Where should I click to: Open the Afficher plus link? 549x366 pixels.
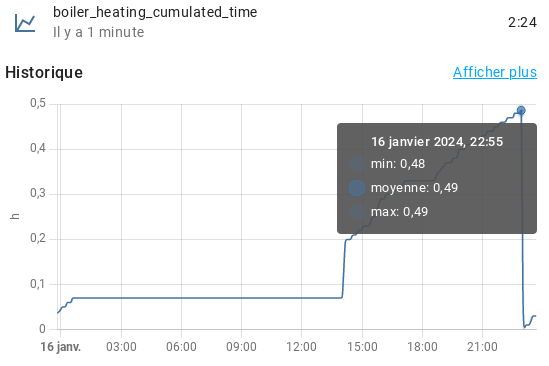pyautogui.click(x=494, y=72)
